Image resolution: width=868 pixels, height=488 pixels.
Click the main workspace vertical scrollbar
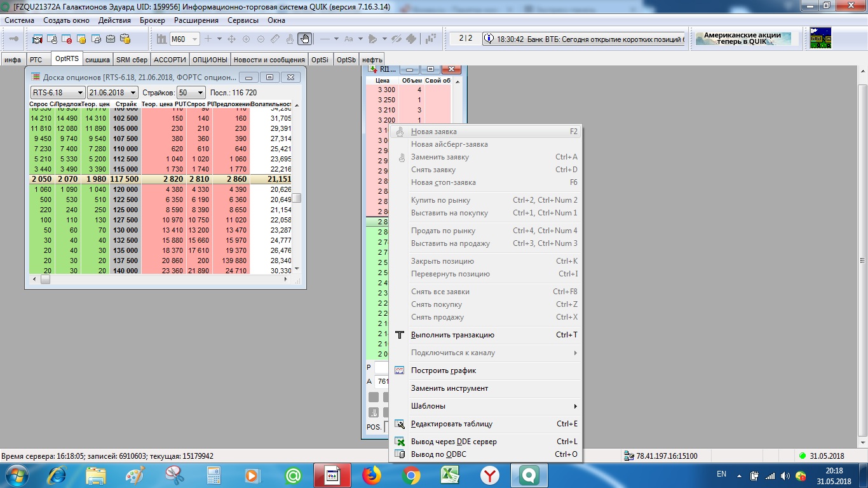863,261
